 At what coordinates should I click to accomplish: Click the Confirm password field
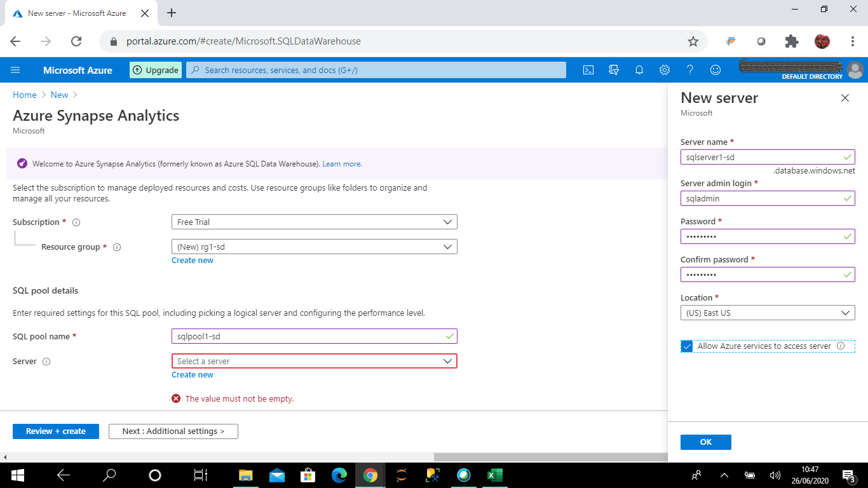768,274
